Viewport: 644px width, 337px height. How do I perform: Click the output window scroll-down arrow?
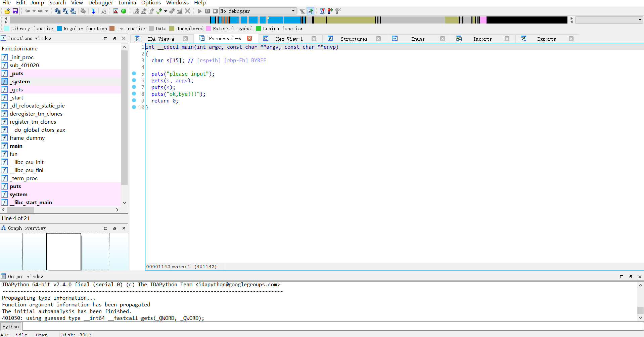pyautogui.click(x=640, y=318)
